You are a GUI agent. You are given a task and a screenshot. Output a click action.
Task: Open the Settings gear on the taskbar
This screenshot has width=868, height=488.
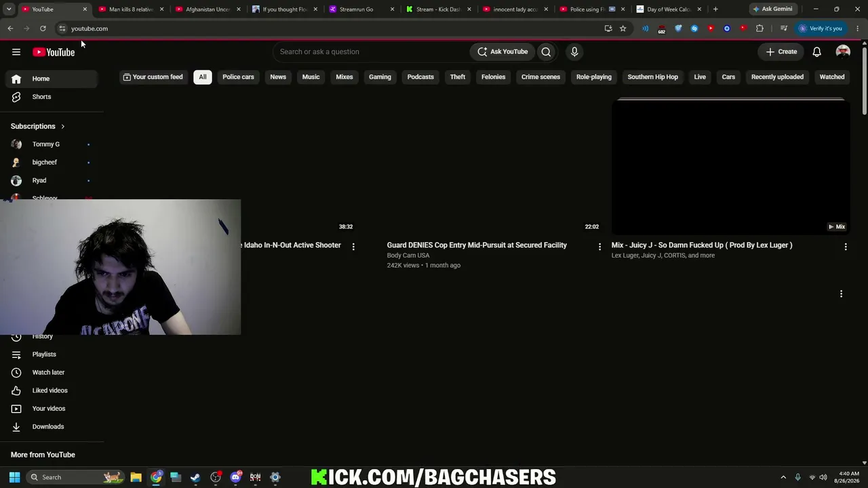tap(275, 477)
